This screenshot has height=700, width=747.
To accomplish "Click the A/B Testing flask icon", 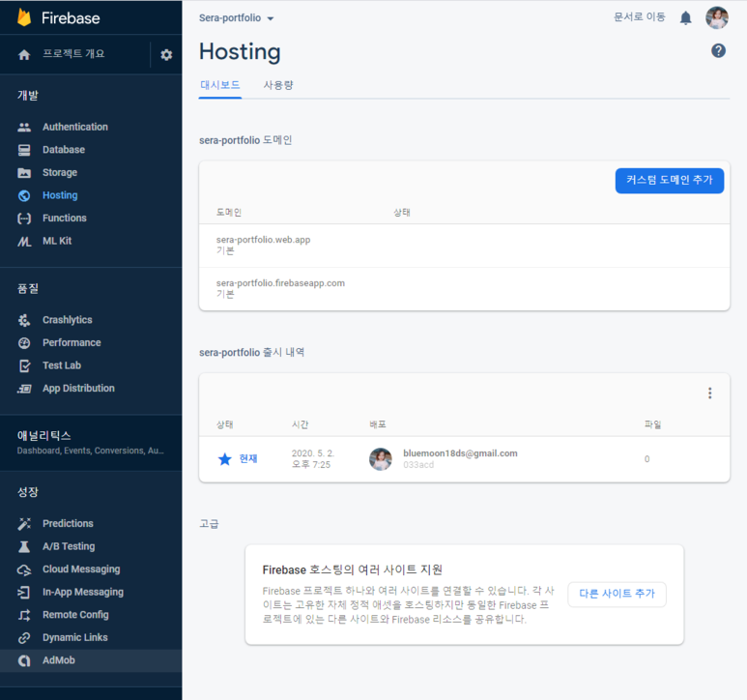I will click(24, 546).
